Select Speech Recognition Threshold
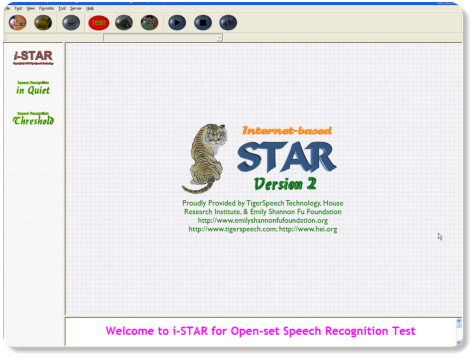The image size is (475, 360). pos(33,119)
